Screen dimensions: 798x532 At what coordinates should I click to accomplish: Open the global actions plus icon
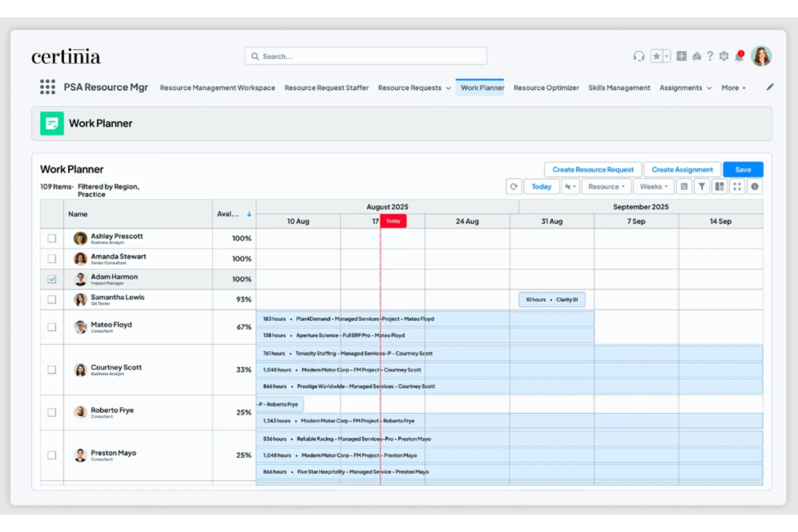[682, 56]
